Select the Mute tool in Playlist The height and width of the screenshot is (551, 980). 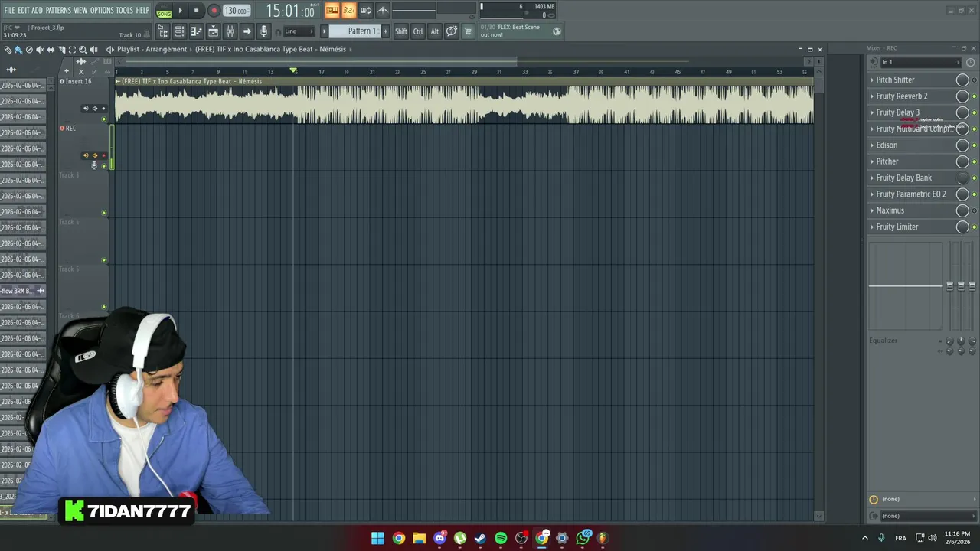(x=40, y=50)
